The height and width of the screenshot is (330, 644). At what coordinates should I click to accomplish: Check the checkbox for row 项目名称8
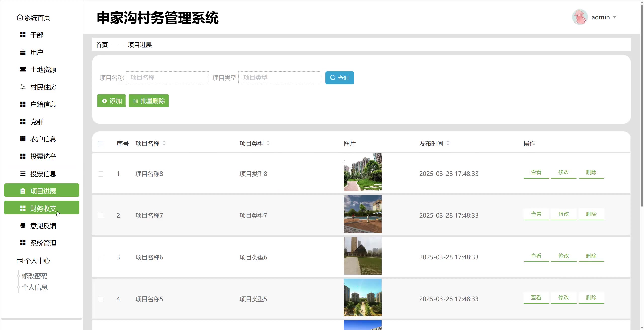coord(100,174)
